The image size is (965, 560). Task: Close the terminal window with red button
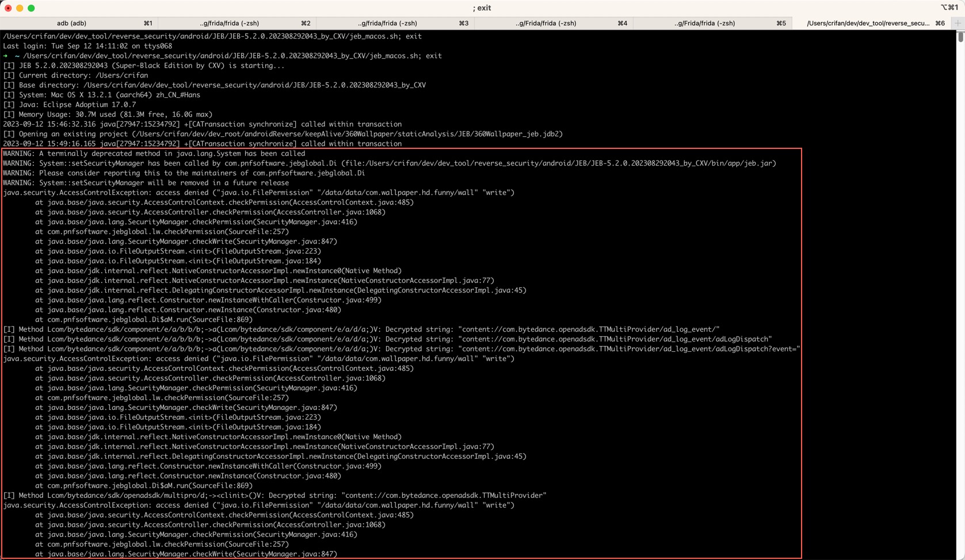8,8
